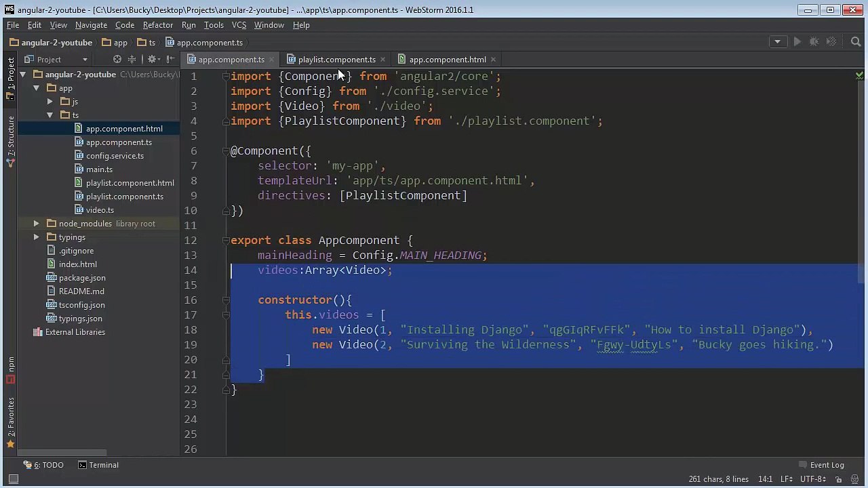Toggle the Structure side panel
Screen dimensions: 868x488
10,141
